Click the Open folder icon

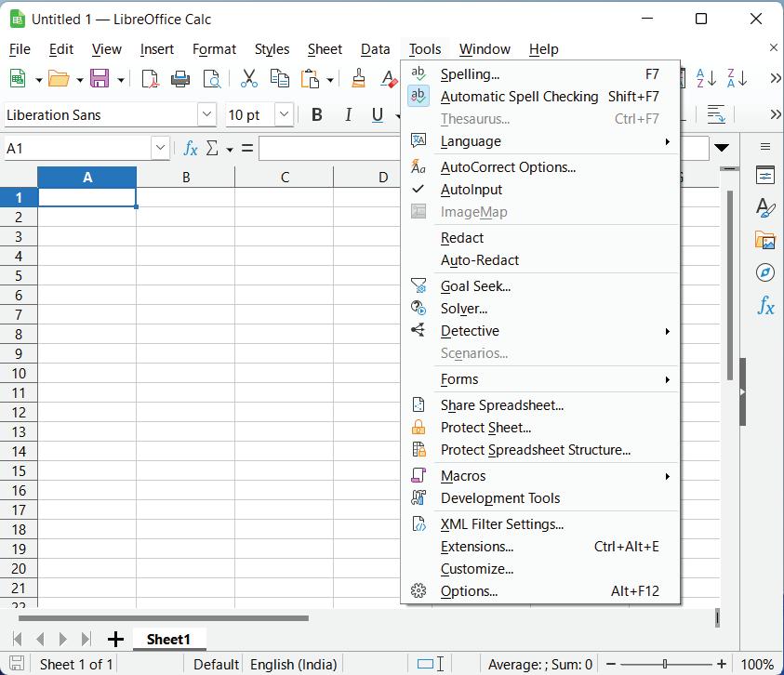tap(59, 78)
